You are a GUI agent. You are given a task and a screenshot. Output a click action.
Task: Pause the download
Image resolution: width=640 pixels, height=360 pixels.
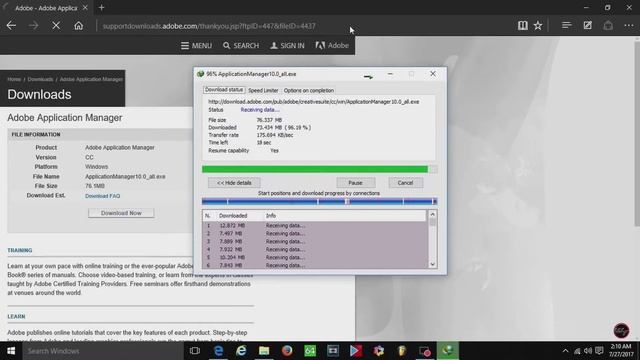356,183
